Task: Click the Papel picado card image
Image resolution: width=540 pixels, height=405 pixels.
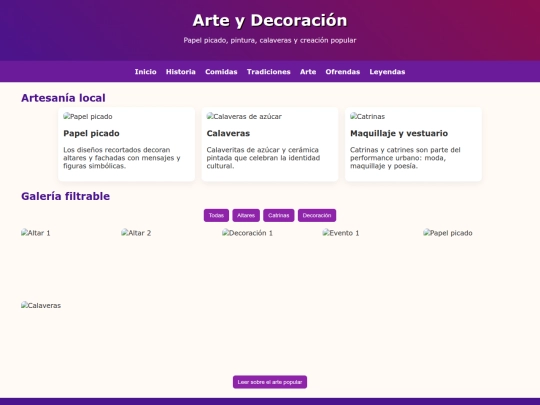Action: coord(88,116)
